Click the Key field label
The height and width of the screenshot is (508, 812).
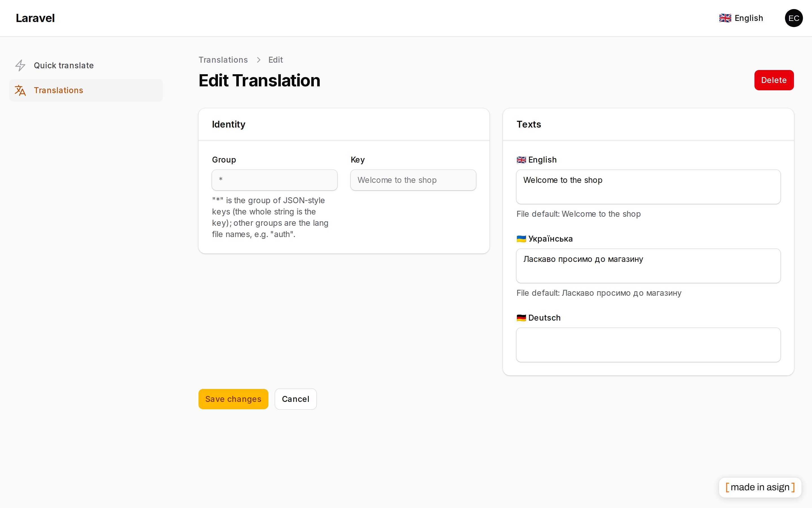tap(358, 160)
